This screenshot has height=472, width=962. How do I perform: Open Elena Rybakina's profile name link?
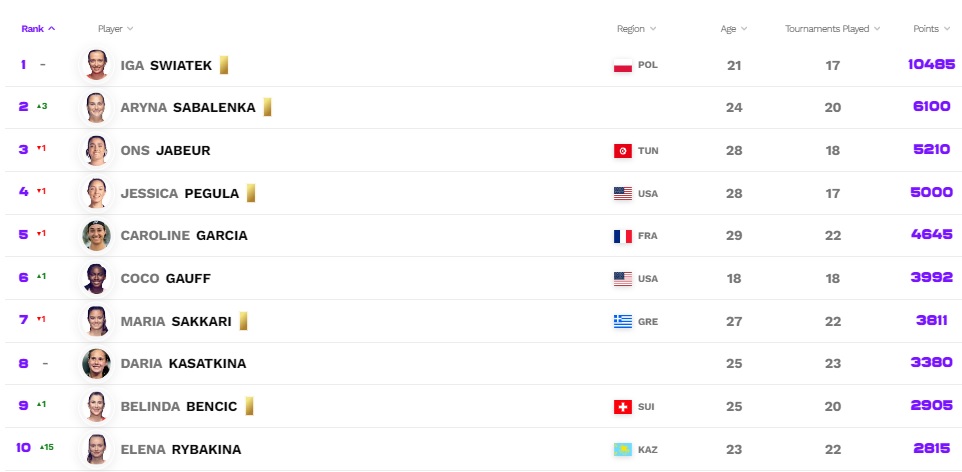pyautogui.click(x=180, y=449)
